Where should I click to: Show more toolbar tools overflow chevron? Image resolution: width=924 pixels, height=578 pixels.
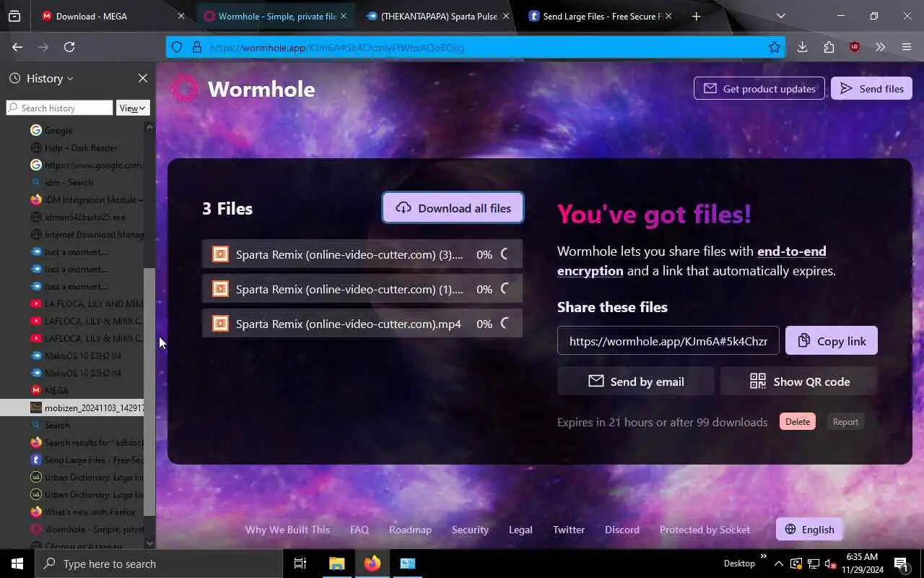point(880,47)
